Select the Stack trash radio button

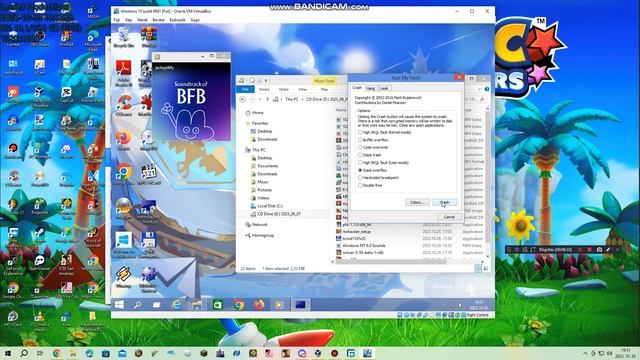click(x=370, y=155)
